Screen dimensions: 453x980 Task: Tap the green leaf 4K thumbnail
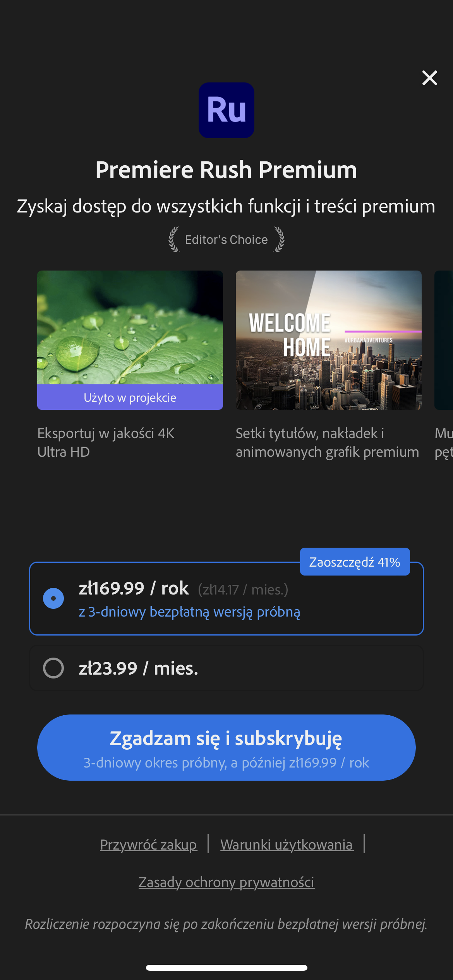(130, 327)
